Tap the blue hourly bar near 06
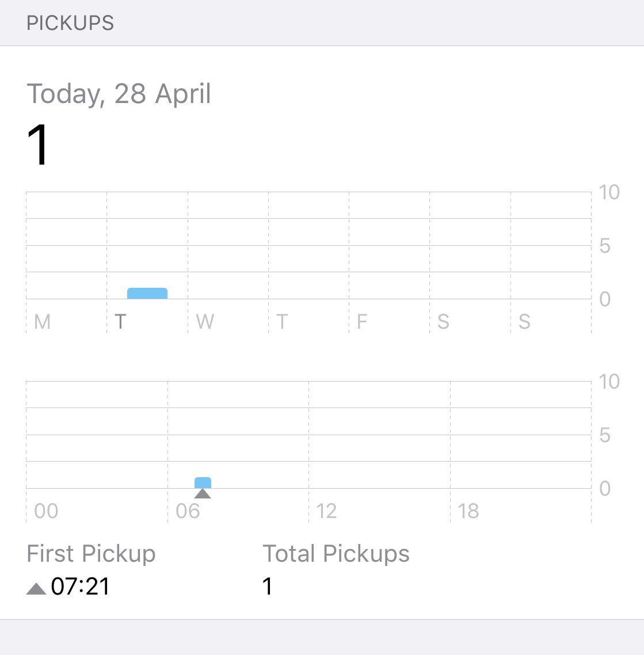This screenshot has width=644, height=655. (203, 482)
